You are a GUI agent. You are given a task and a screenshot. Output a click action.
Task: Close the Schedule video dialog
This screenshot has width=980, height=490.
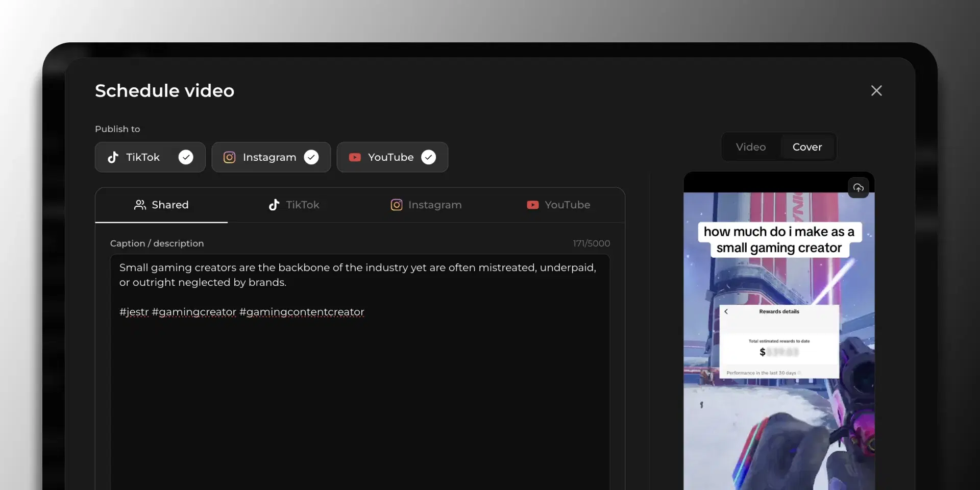[876, 91]
